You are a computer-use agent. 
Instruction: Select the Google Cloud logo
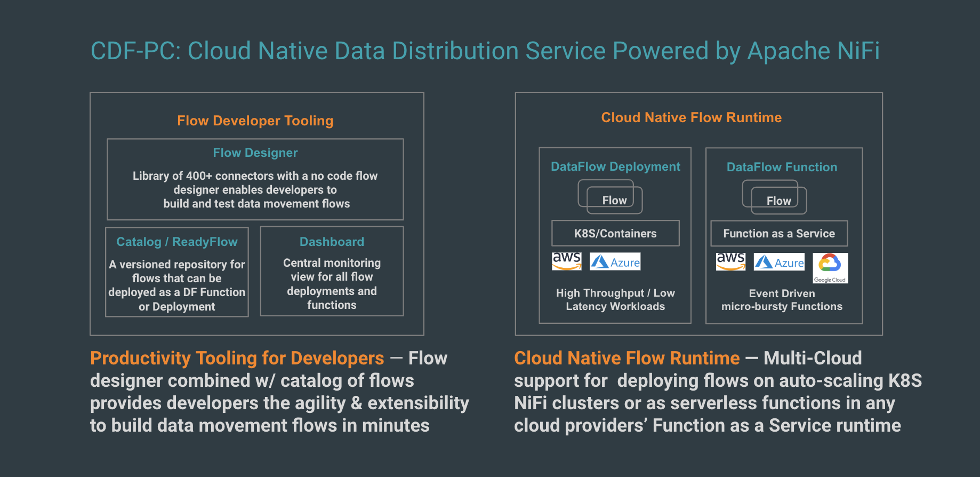tap(830, 268)
